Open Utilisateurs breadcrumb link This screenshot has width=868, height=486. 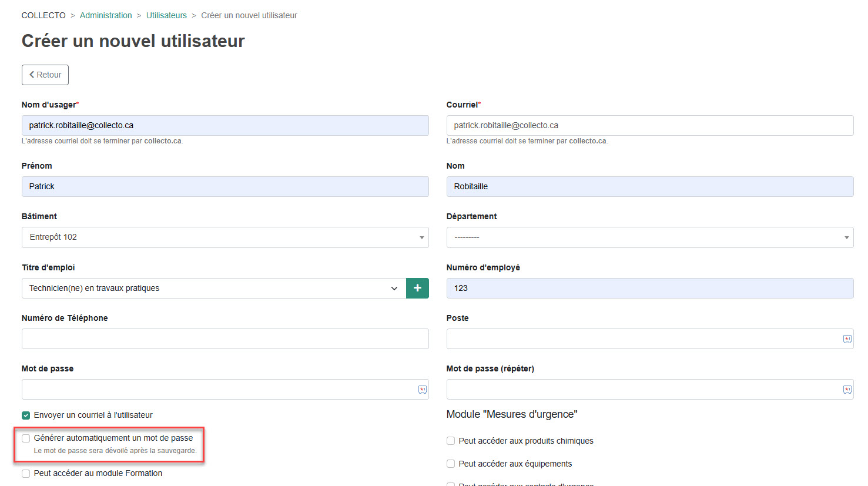pyautogui.click(x=166, y=15)
